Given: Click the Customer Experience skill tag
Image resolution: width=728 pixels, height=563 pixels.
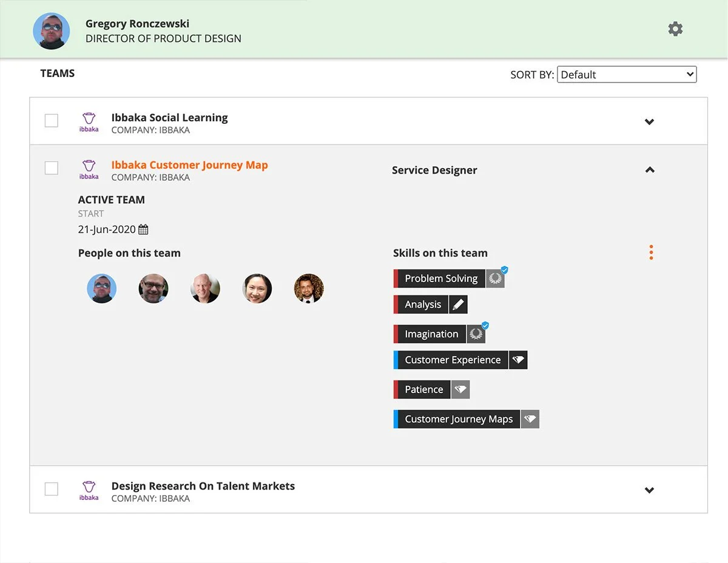Looking at the screenshot, I should click(x=451, y=360).
